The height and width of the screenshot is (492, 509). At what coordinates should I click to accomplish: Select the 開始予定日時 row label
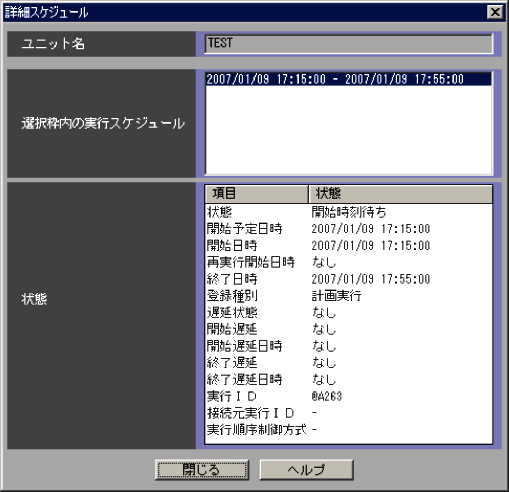point(244,229)
